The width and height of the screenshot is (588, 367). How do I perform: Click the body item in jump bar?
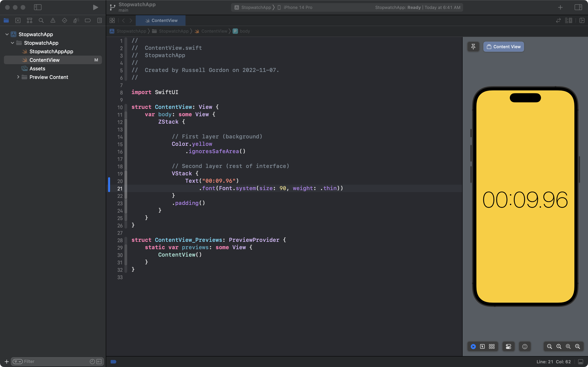[244, 31]
